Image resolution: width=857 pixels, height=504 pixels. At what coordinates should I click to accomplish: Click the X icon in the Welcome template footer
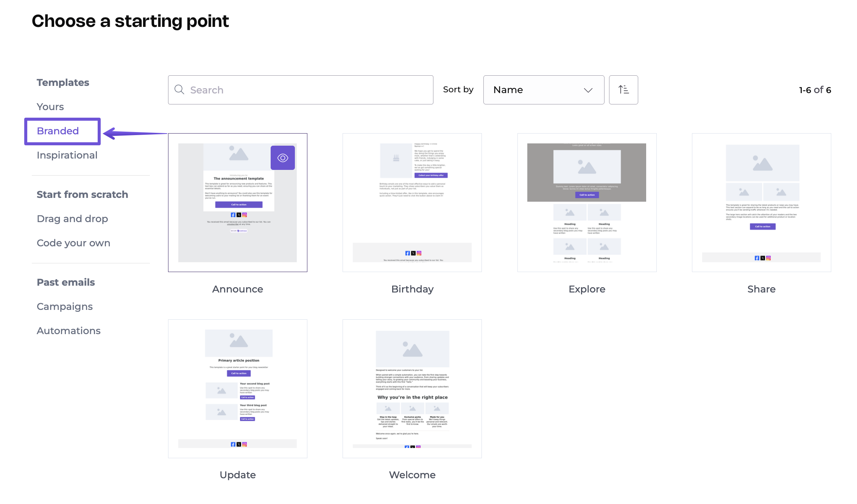click(x=412, y=447)
